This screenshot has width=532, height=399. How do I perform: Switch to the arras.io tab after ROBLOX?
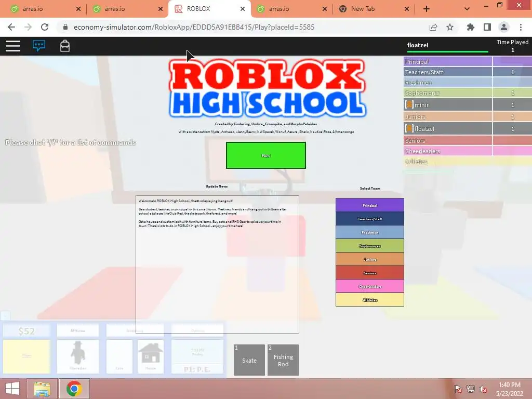[x=291, y=9]
